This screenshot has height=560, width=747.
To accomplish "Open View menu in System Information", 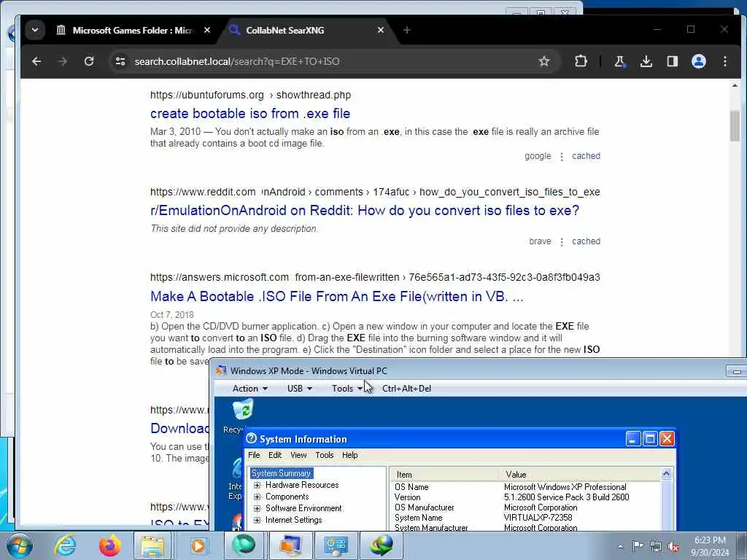I will pyautogui.click(x=298, y=455).
